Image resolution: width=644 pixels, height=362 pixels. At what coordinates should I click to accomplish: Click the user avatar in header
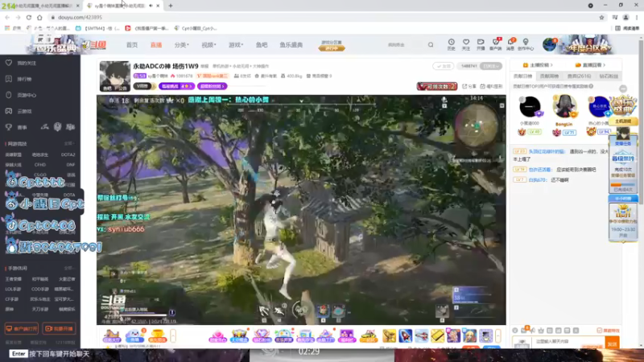coord(549,44)
